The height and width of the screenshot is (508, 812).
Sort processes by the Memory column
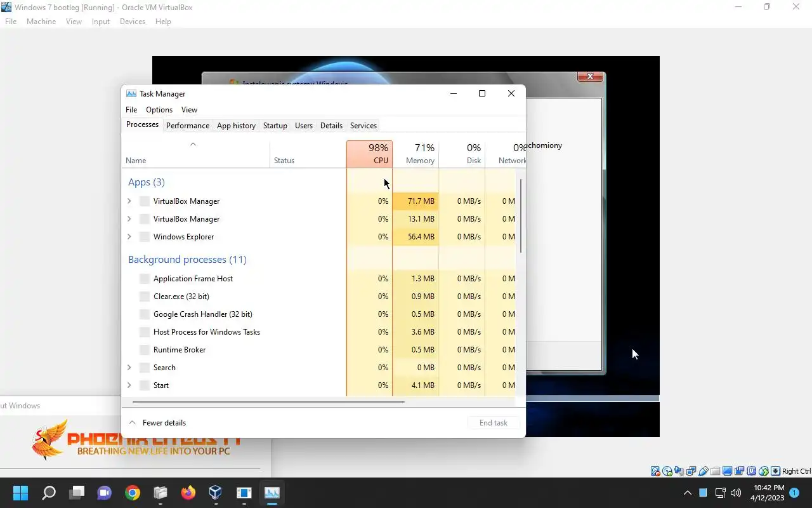point(416,154)
